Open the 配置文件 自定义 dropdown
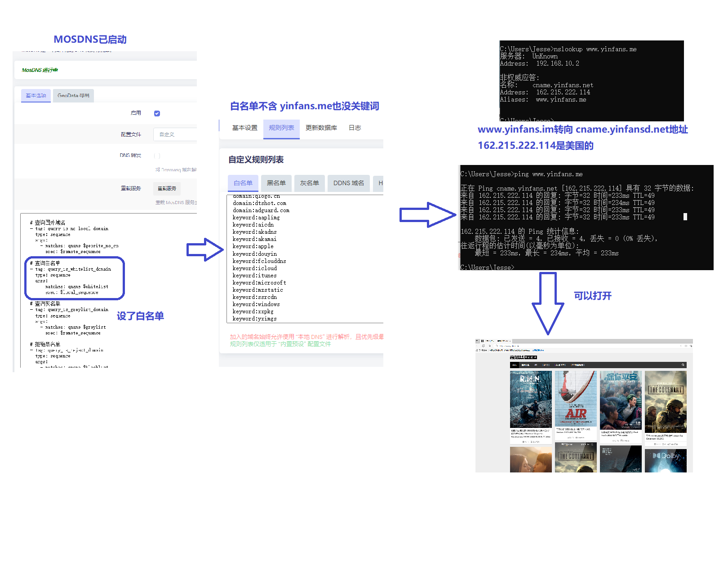 [175, 134]
